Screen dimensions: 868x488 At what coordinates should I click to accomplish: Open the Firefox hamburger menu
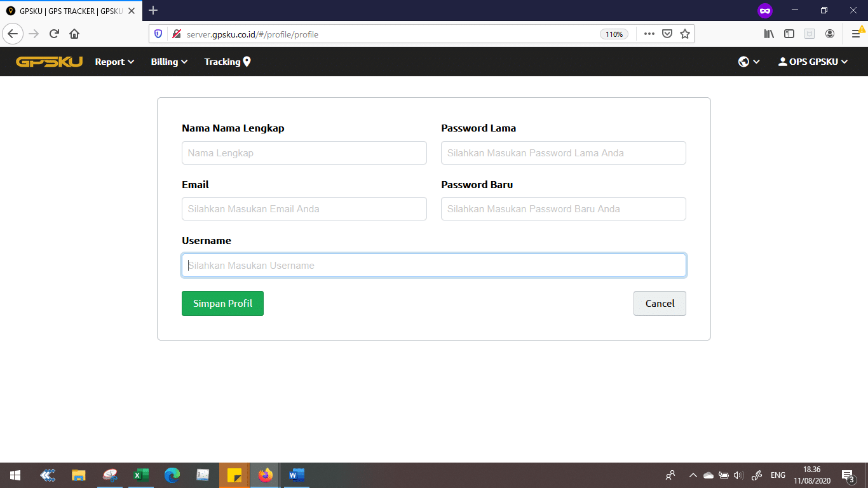click(x=856, y=34)
